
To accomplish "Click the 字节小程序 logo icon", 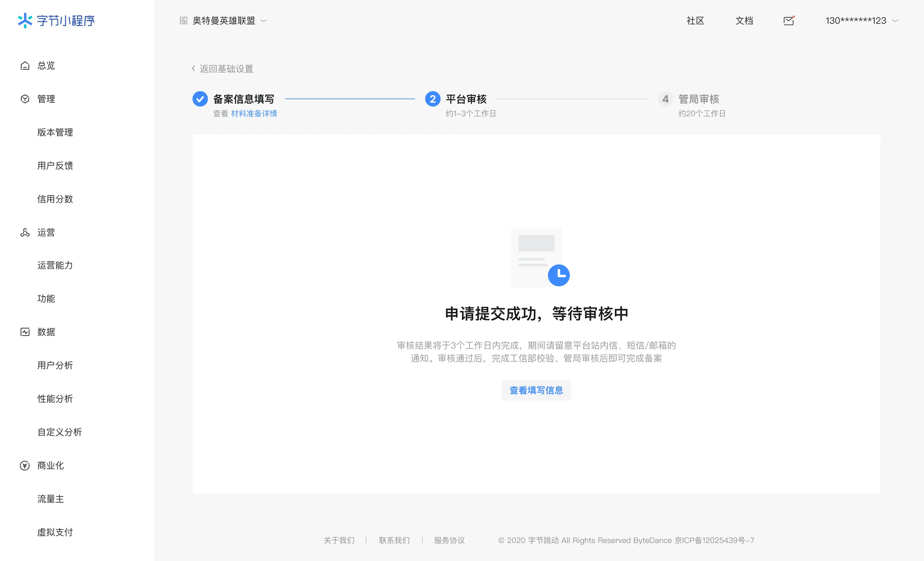I will tap(25, 20).
